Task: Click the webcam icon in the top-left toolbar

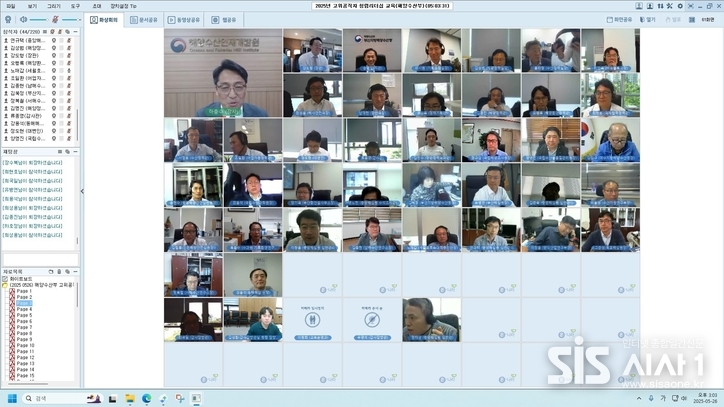Action: pos(8,19)
